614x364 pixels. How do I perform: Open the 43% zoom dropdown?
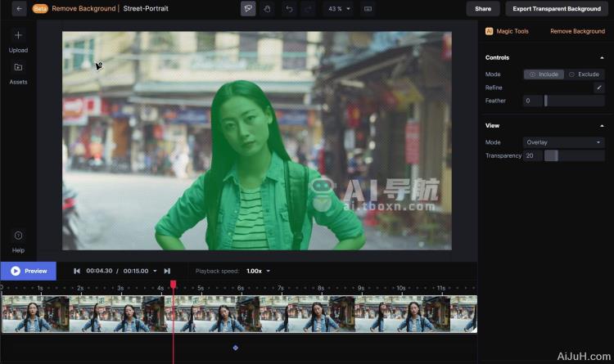tap(339, 9)
